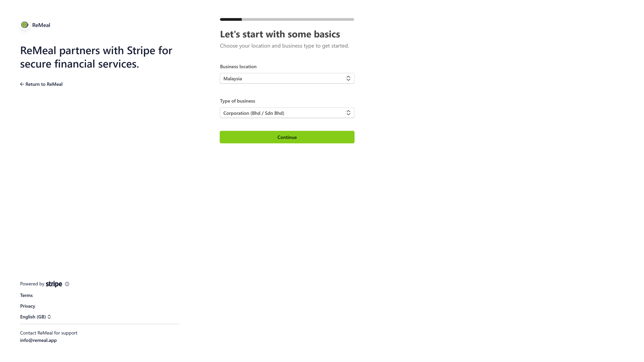This screenshot has height=362, width=644.
Task: Click the onboarding progress bar at top
Action: coord(287,20)
